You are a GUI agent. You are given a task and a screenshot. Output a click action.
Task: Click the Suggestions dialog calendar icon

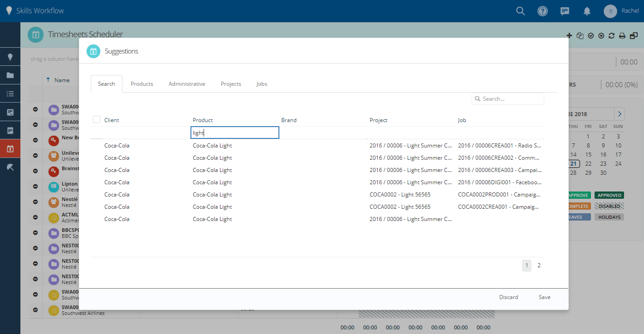pos(93,51)
